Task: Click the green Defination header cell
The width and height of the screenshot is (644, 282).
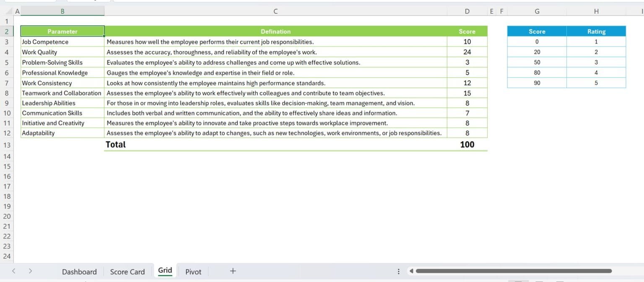Action: coord(275,31)
